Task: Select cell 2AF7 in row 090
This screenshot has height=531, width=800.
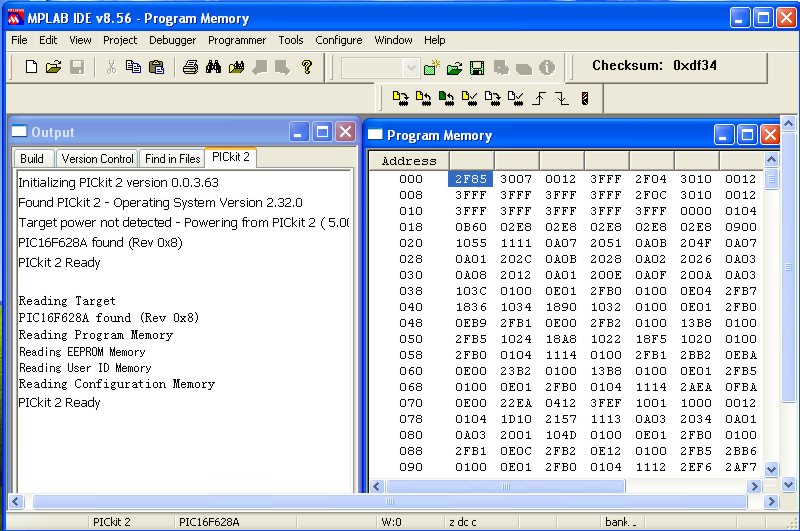Action: tap(741, 467)
